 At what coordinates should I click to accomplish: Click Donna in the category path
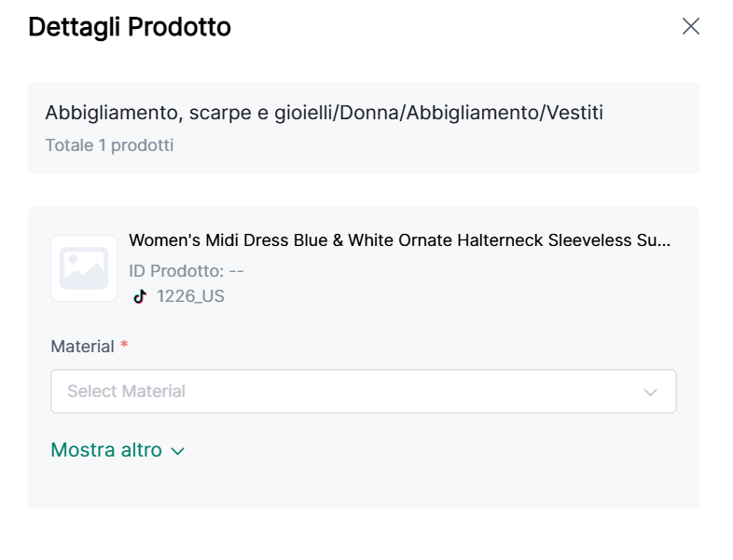pyautogui.click(x=367, y=113)
